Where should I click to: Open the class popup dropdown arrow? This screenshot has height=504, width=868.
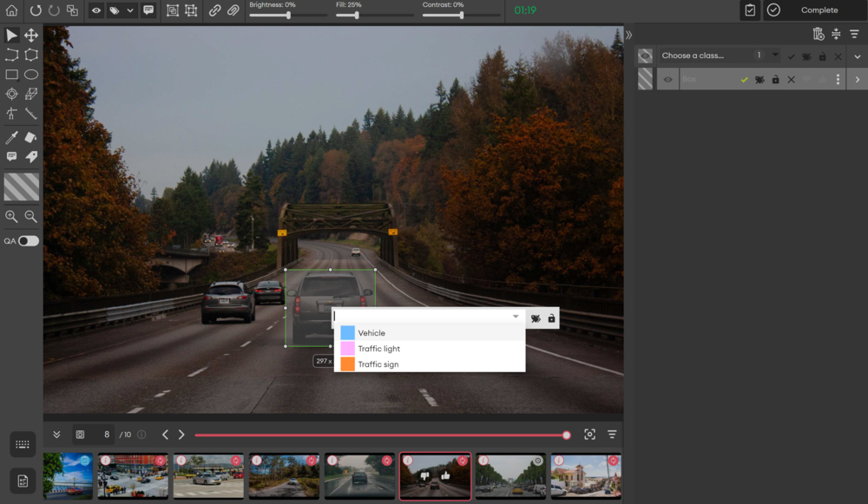[516, 317]
